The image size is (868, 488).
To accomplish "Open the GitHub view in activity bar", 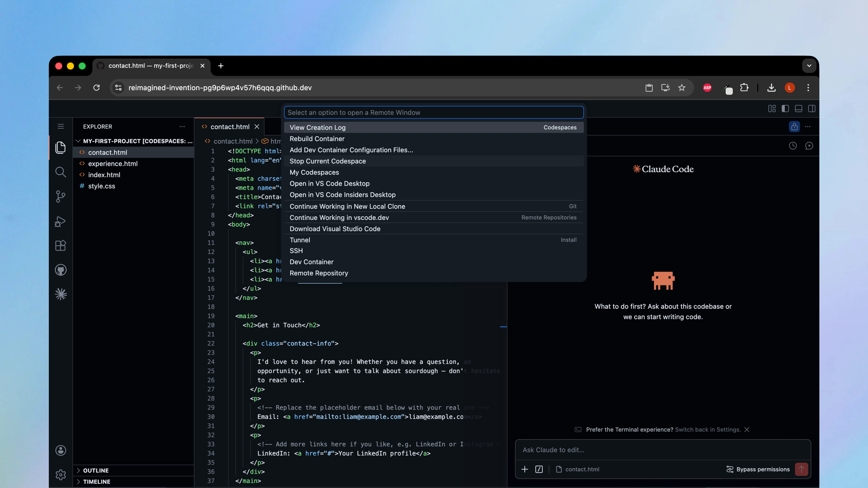I will (x=61, y=270).
